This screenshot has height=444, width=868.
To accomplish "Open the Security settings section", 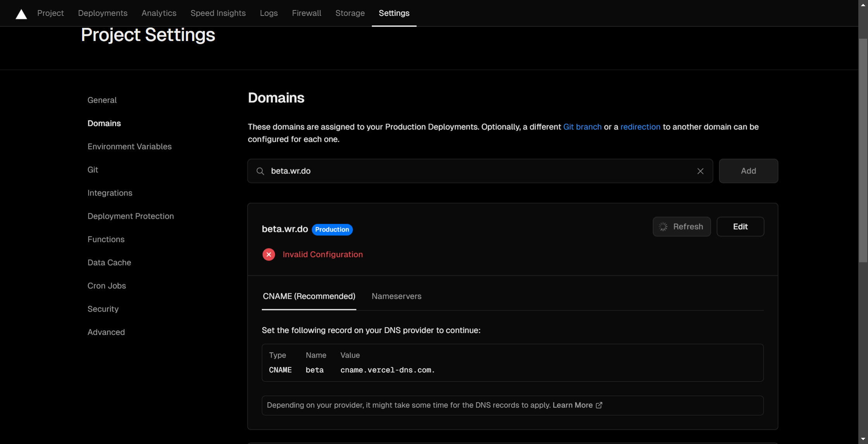I will point(103,309).
